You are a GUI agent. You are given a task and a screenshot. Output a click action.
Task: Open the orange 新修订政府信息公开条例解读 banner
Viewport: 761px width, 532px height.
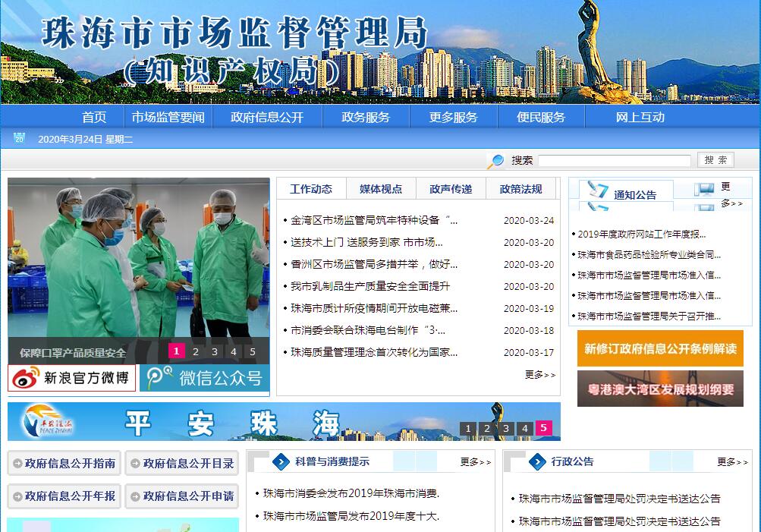pyautogui.click(x=660, y=349)
